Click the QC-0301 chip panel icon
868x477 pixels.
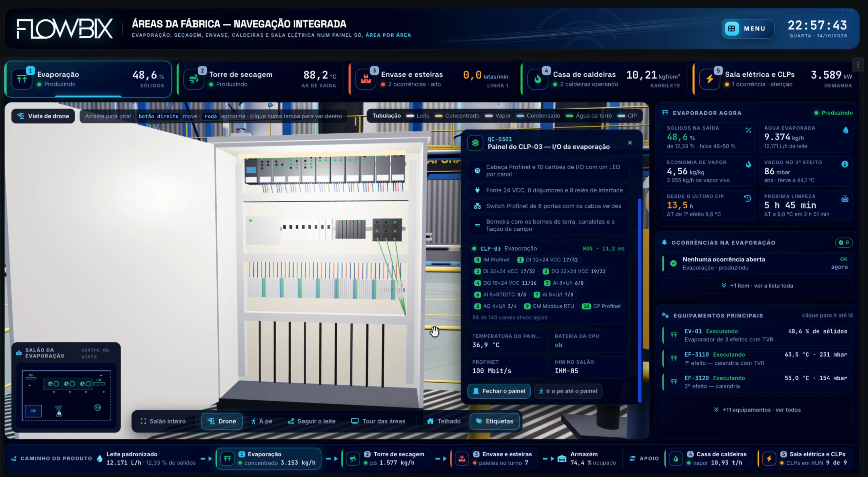click(x=475, y=143)
